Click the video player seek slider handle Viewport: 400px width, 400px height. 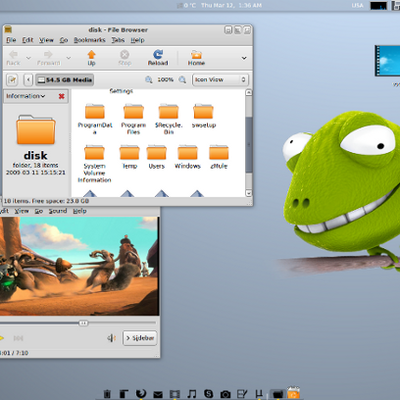point(83,323)
